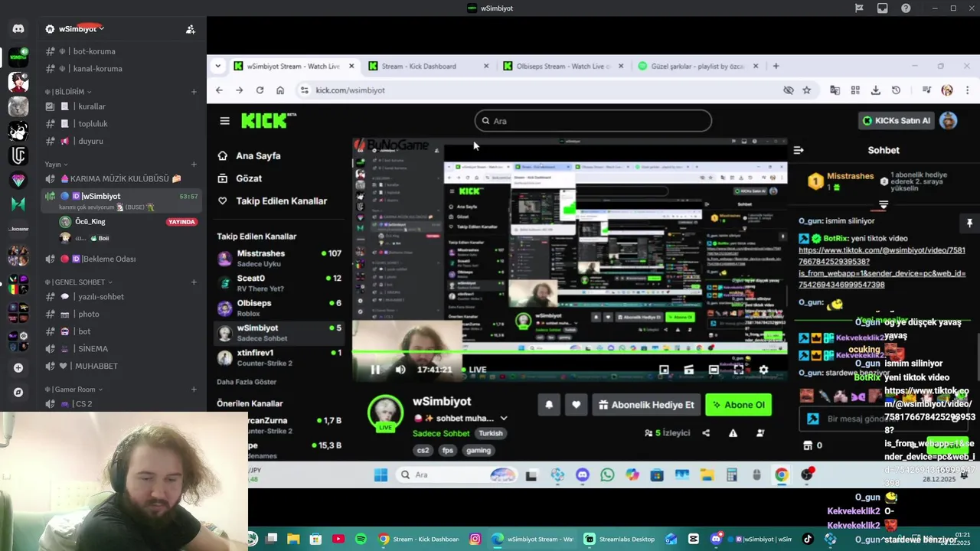Report stream with warning triangle icon
The image size is (980, 551).
pos(733,433)
